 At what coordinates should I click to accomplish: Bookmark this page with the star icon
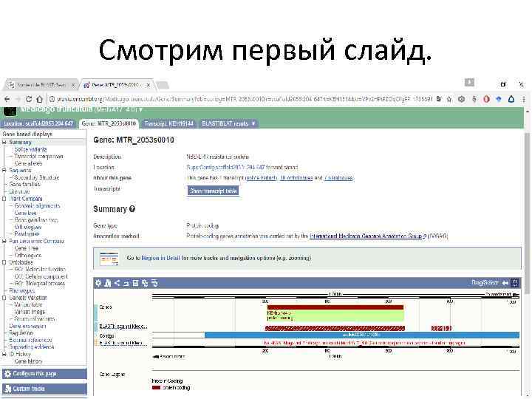[x=449, y=99]
